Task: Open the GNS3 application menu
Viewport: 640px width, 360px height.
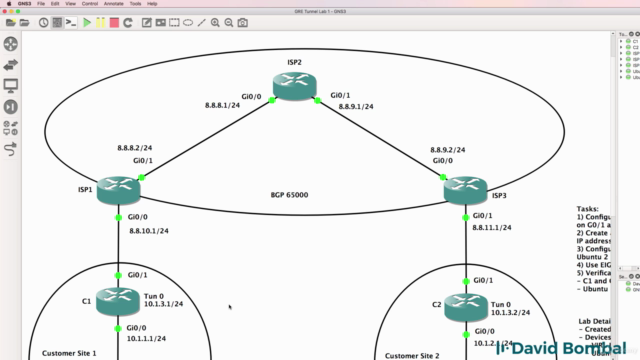Action: pyautogui.click(x=24, y=4)
